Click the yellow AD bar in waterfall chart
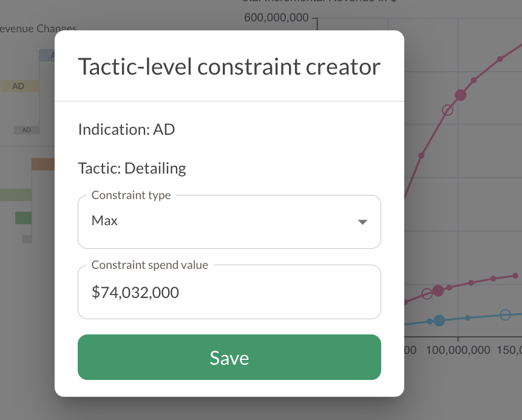Viewport: 522px width, 420px height. [19, 86]
